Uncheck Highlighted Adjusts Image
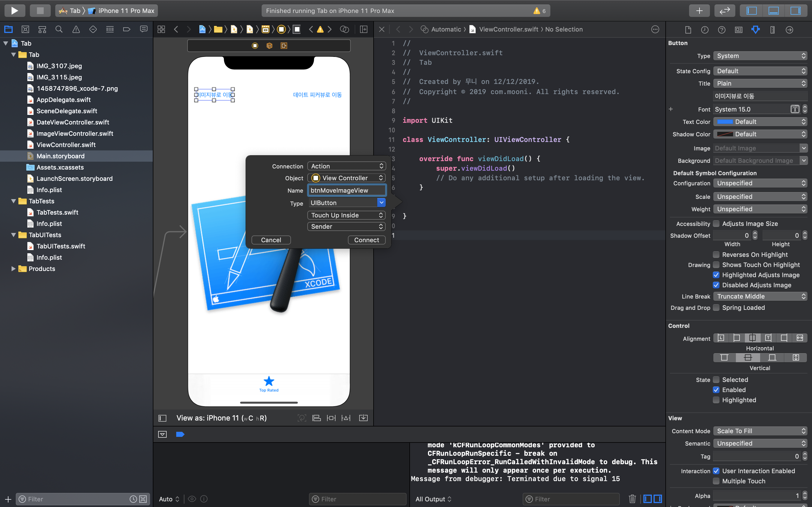 [x=716, y=275]
